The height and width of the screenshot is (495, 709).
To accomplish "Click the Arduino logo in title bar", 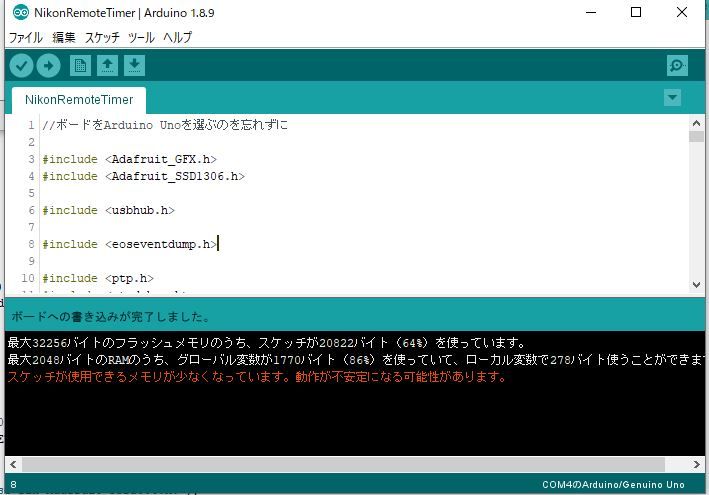I will [x=21, y=13].
